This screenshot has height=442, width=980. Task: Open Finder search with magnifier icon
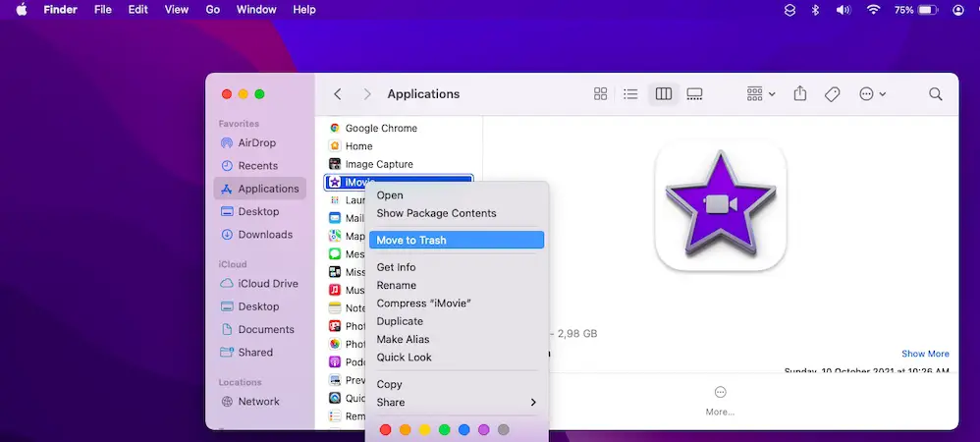(x=936, y=94)
